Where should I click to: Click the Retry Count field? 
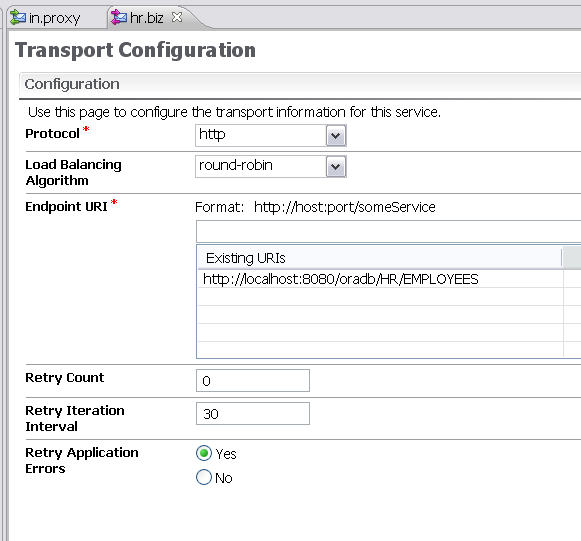pos(253,381)
